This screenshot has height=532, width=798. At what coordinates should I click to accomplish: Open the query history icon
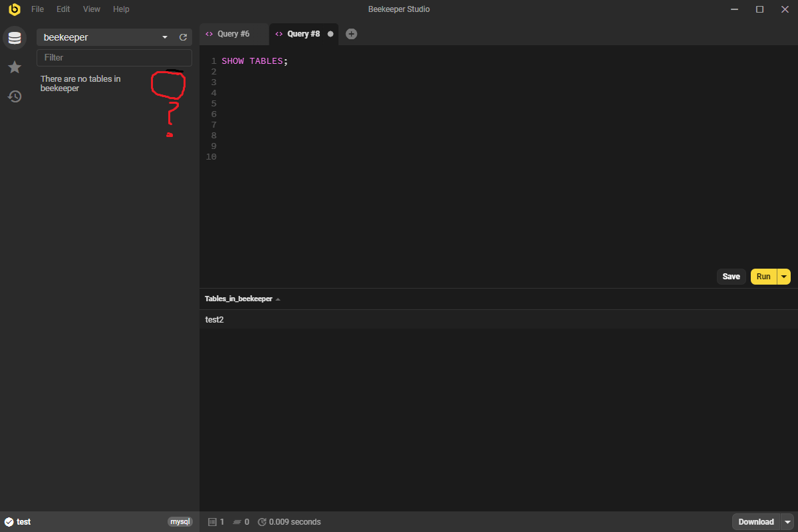[x=14, y=96]
